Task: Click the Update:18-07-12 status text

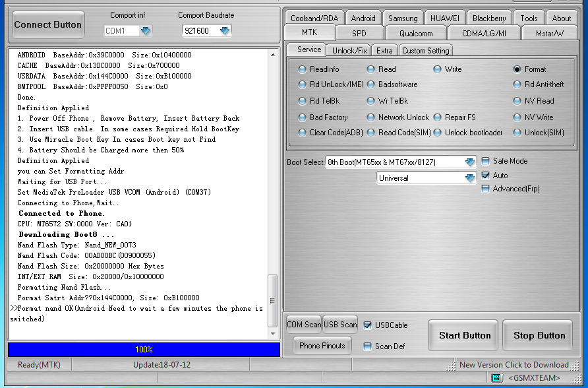Action: click(x=162, y=365)
